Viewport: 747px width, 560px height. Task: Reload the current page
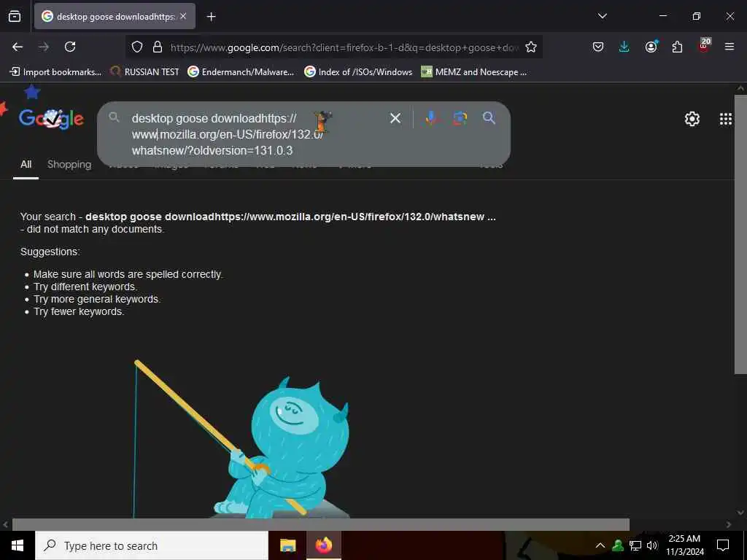pyautogui.click(x=70, y=47)
